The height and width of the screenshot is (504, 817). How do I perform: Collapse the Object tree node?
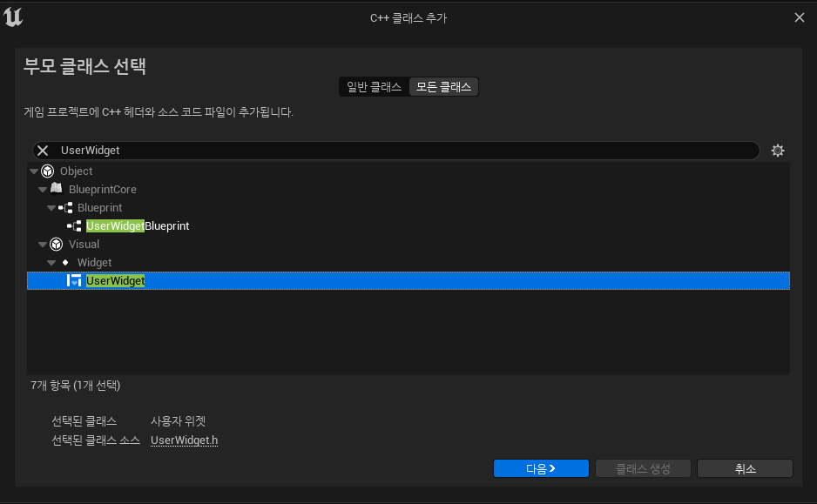tap(34, 171)
